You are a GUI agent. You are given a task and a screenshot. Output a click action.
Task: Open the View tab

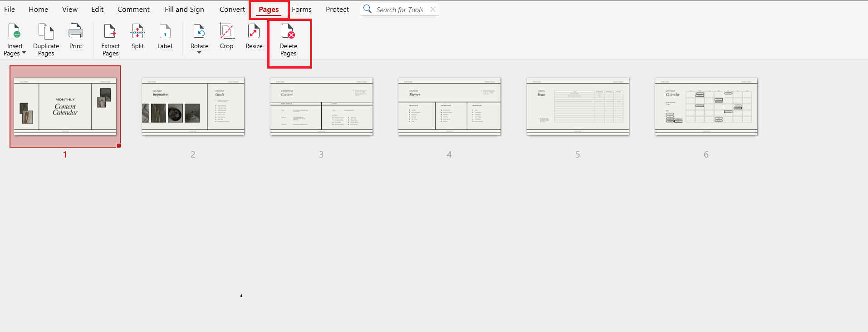(x=70, y=9)
